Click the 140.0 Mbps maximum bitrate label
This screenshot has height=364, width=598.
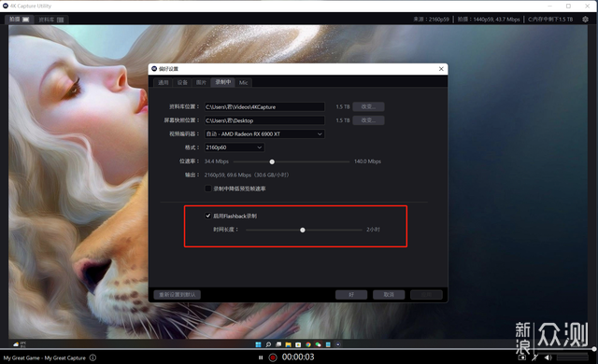(367, 161)
